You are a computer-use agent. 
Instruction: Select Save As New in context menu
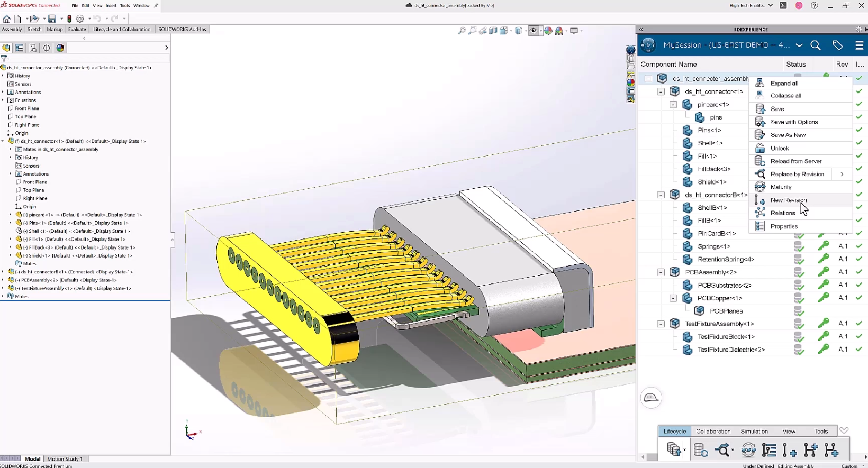coord(788,135)
